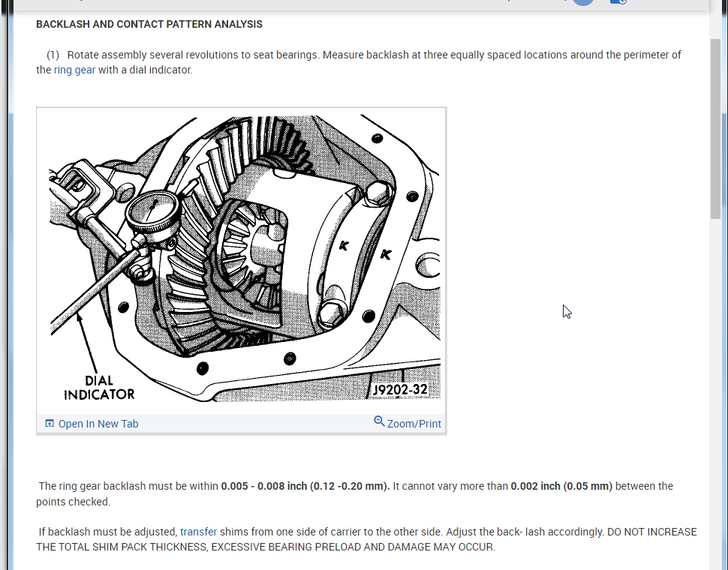Click 'Open In New Tab' under the diagram

pos(98,424)
